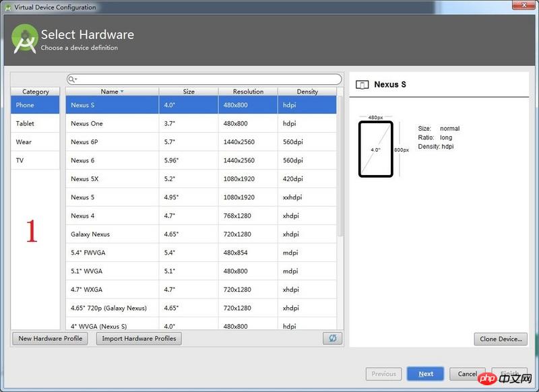Sort by the Density column header

pos(307,92)
